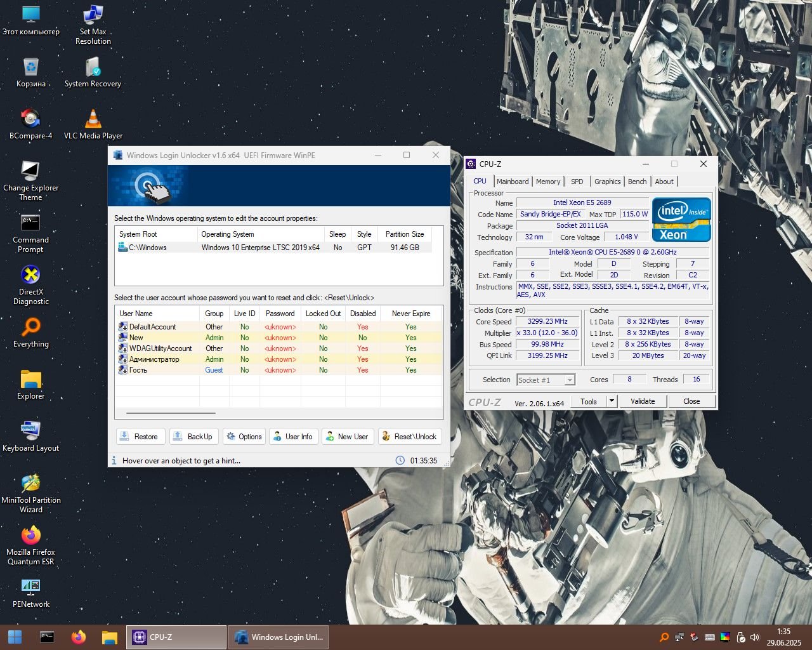Open the Windows Start button
The height and width of the screenshot is (650, 812).
click(x=15, y=637)
